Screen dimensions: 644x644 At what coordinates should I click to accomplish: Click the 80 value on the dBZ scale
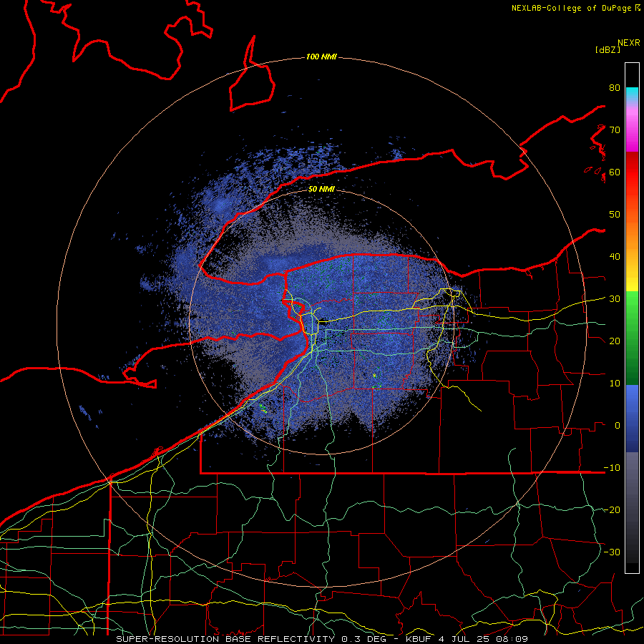pos(615,87)
